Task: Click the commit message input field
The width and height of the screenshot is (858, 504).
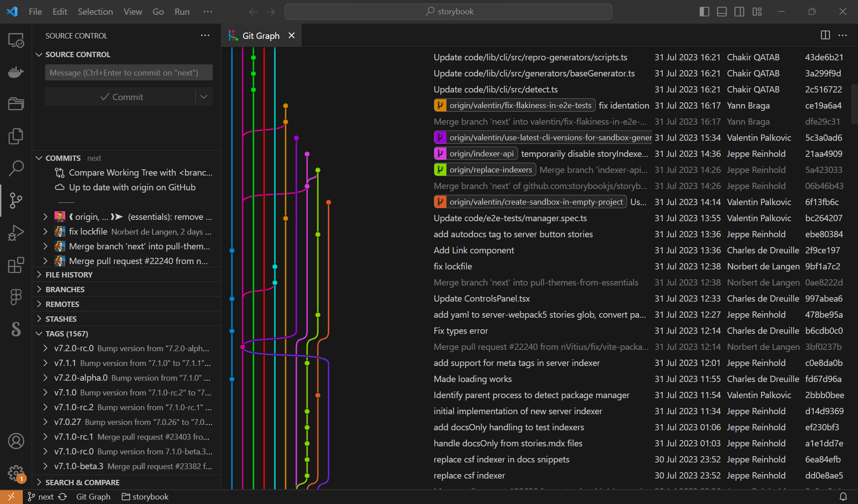Action: pyautogui.click(x=129, y=73)
